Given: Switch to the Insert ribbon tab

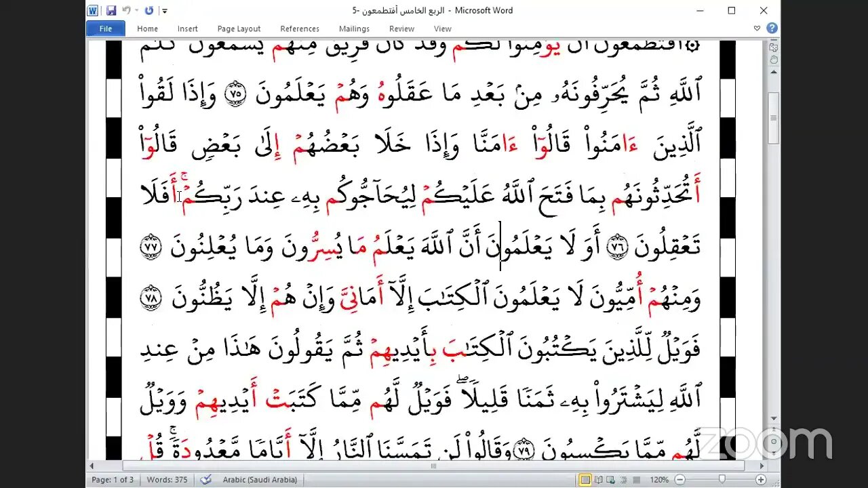Looking at the screenshot, I should (188, 28).
